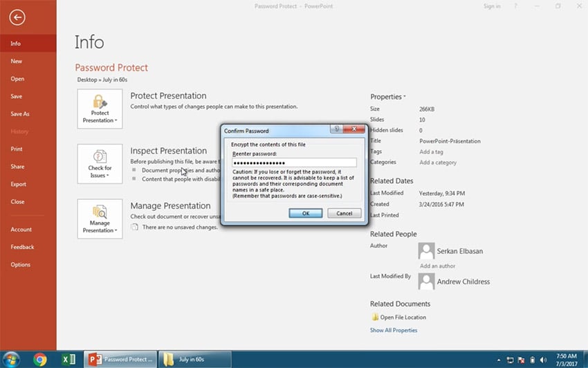Click Serkan Elbasan author avatar
Image resolution: width=588 pixels, height=368 pixels.
(426, 251)
